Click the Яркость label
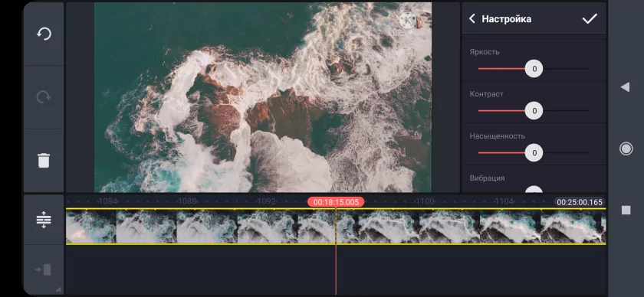The image size is (644, 297). [485, 52]
